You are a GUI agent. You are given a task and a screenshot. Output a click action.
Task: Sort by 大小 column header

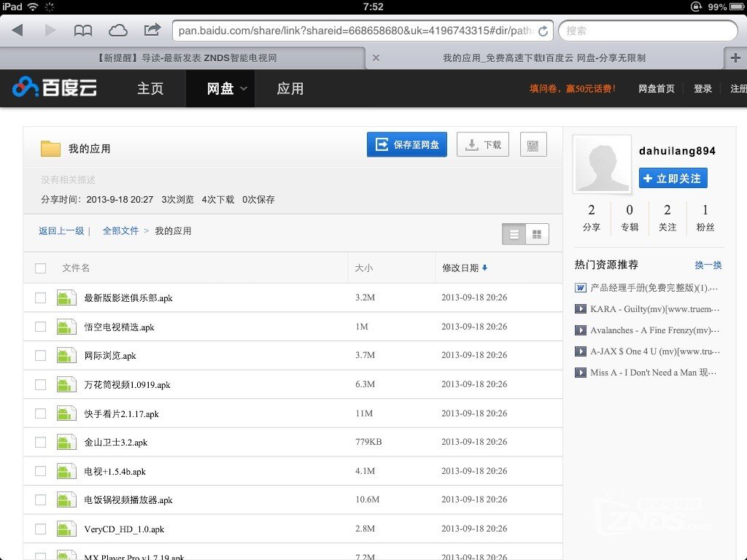[363, 268]
